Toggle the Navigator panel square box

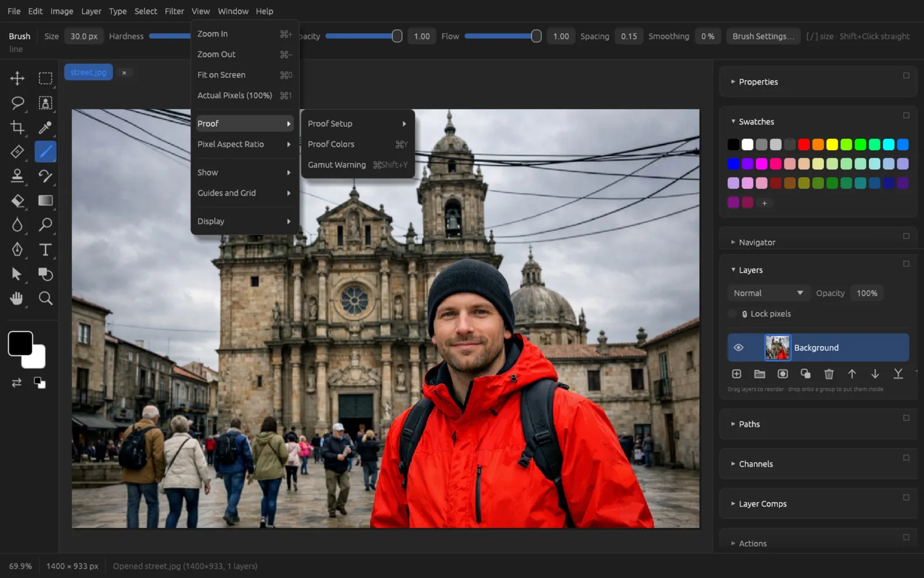906,236
